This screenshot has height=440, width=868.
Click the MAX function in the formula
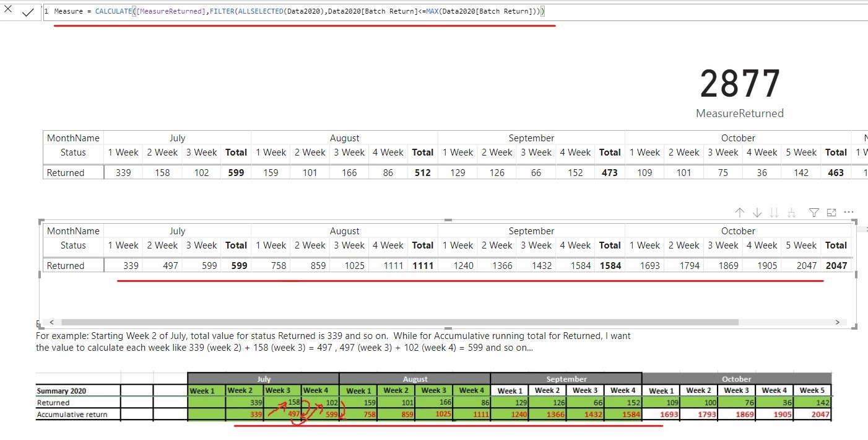(x=432, y=12)
